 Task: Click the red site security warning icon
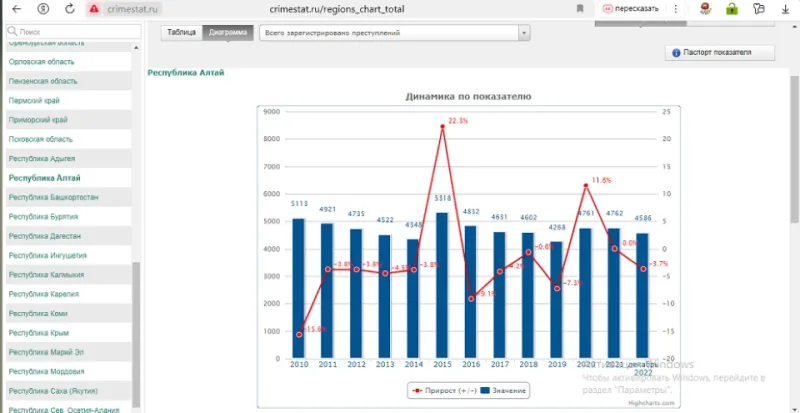(x=94, y=9)
